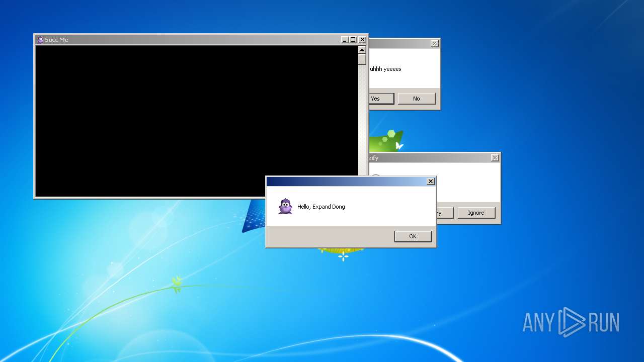Click the "uhhh yeeees" message text
This screenshot has width=644, height=362.
[385, 69]
